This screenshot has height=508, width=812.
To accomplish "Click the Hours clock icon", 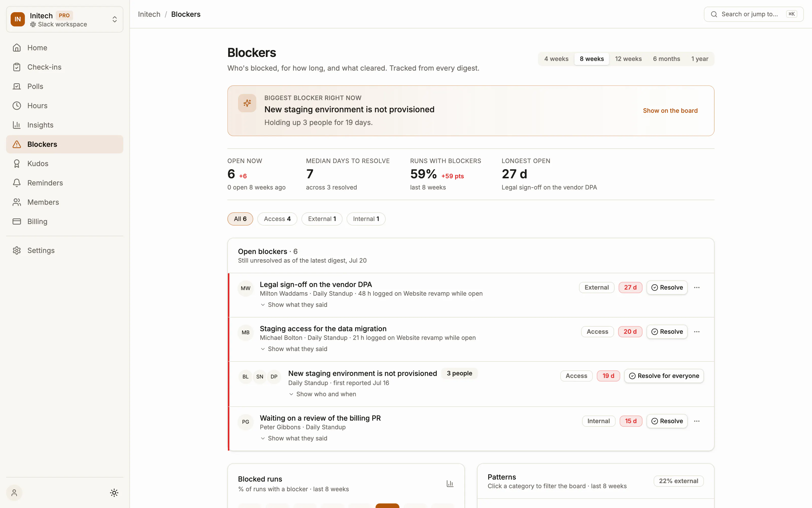I will [x=17, y=106].
